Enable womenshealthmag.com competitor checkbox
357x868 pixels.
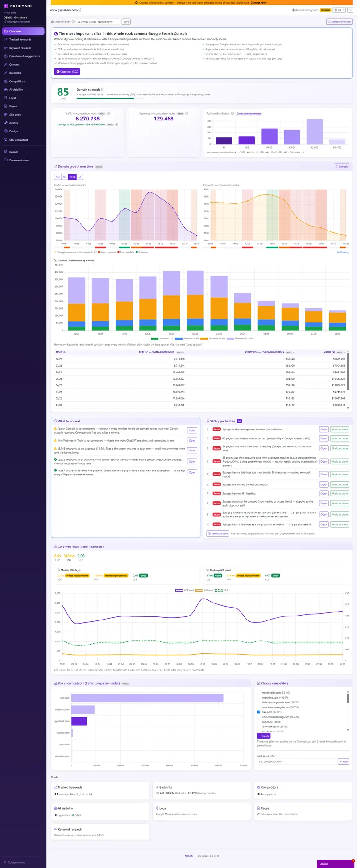pos(259,717)
